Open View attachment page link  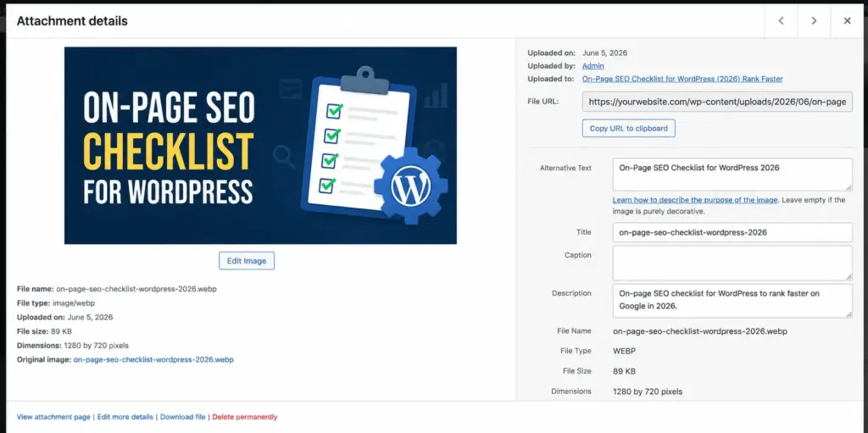(53, 417)
